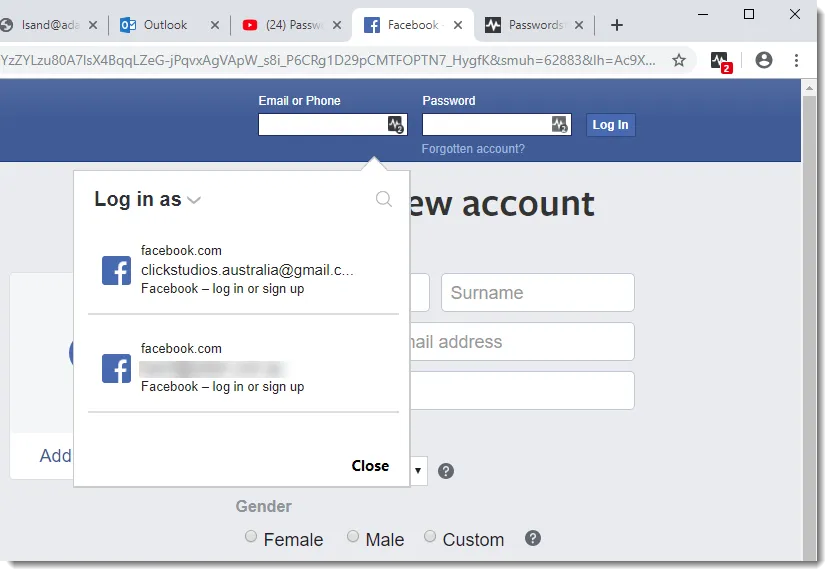Click Close in Log in as popup
The height and width of the screenshot is (576, 832).
pyautogui.click(x=370, y=466)
